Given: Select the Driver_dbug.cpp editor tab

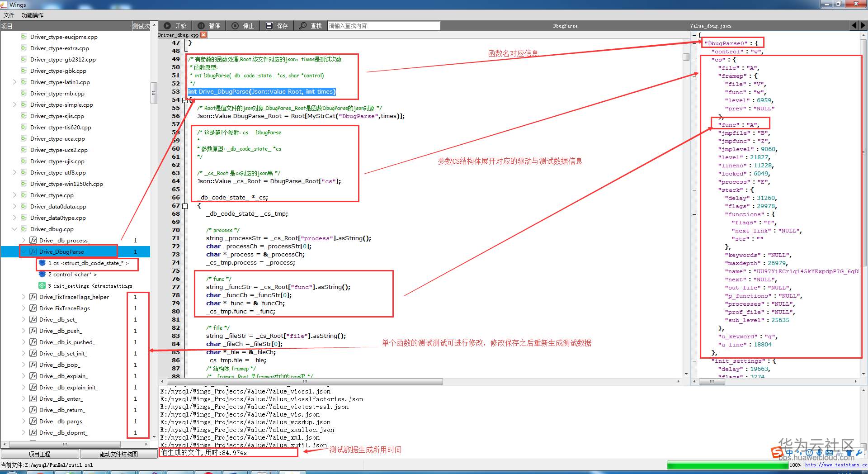Looking at the screenshot, I should tap(179, 35).
